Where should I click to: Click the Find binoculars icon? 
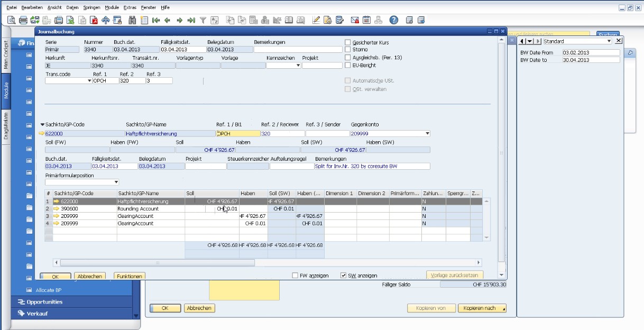(x=132, y=20)
